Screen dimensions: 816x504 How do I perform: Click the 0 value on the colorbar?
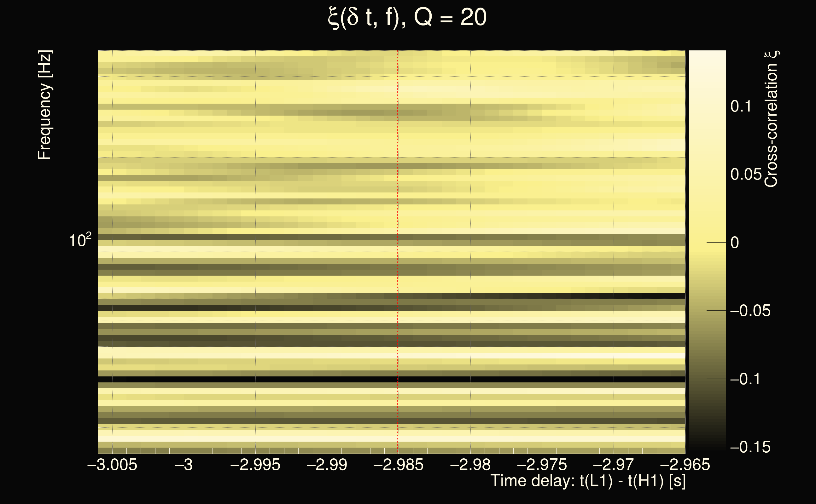pyautogui.click(x=735, y=243)
